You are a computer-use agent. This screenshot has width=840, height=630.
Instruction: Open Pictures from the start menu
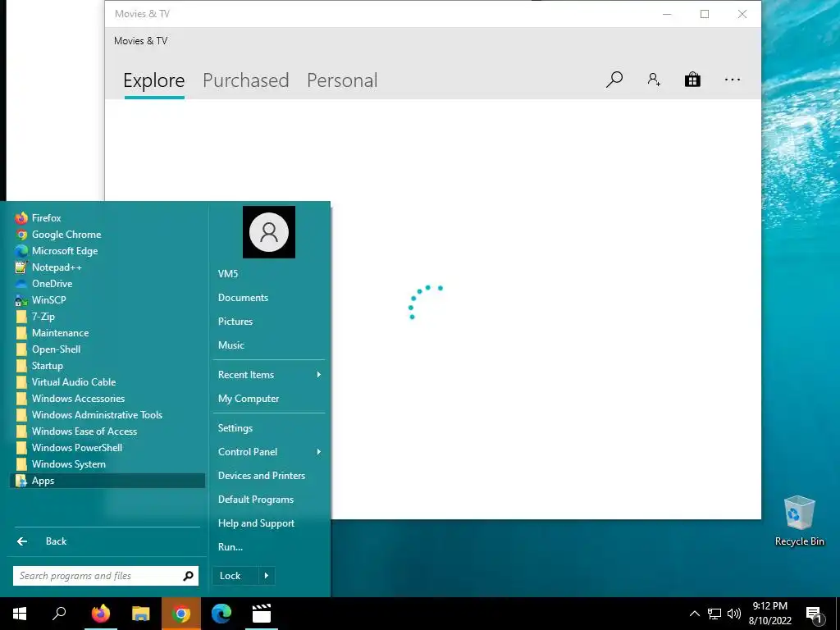(x=269, y=322)
